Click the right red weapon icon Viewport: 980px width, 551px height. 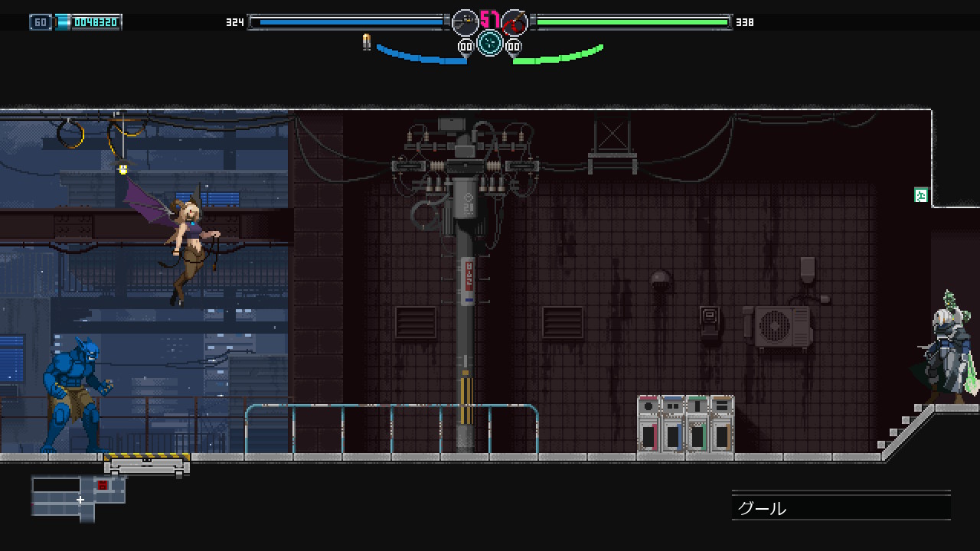coord(514,22)
